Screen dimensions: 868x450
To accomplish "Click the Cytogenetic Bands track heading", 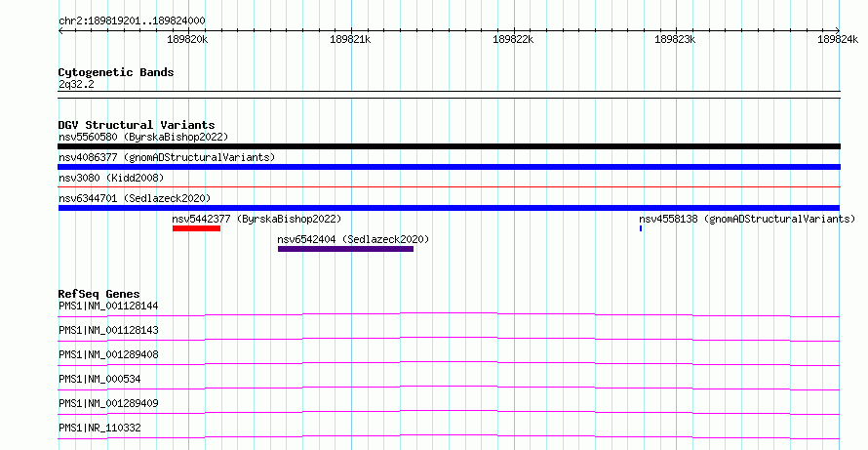I will click(116, 72).
